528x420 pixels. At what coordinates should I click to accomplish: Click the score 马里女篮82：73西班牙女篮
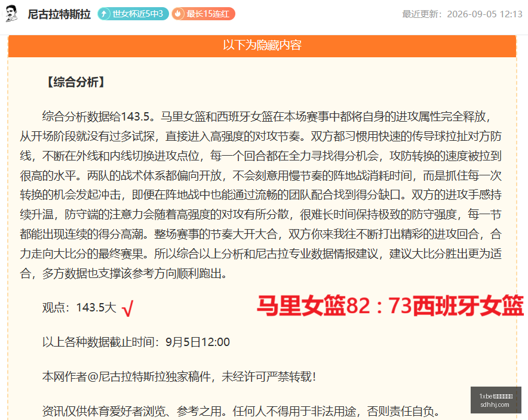pos(390,305)
